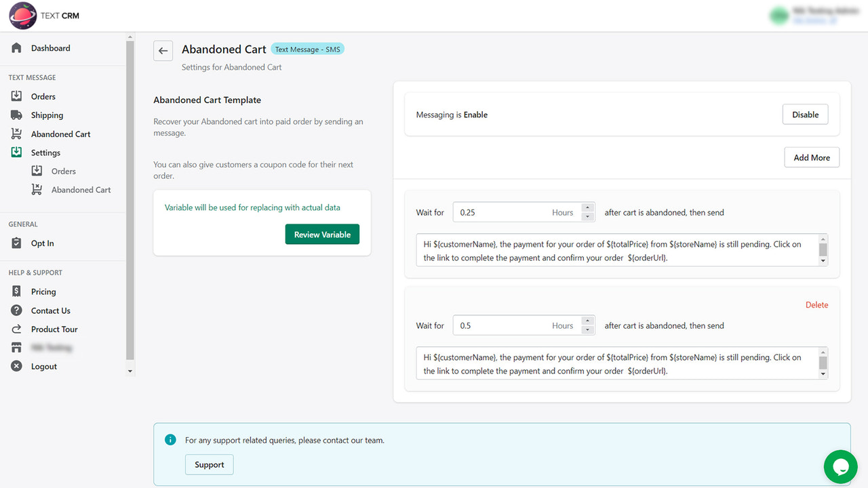Increase the 0.25 hours value with the stepper
The height and width of the screenshot is (488, 868).
[x=587, y=207]
